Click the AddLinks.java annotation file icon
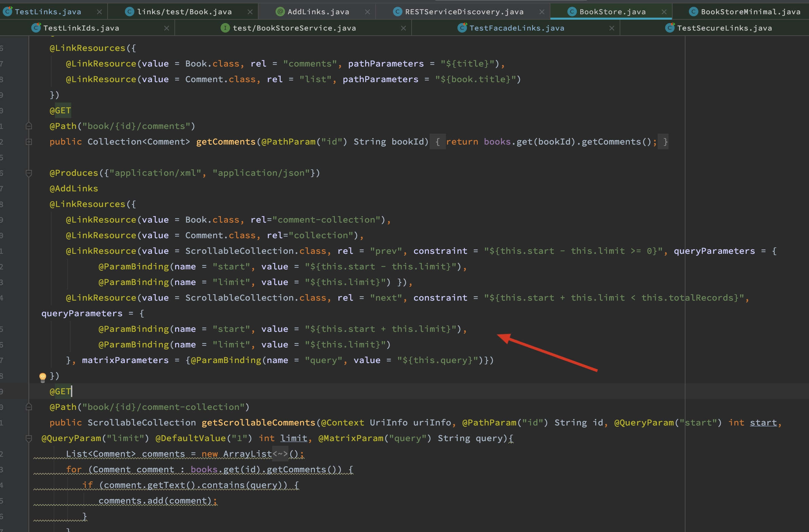The image size is (809, 532). (x=280, y=12)
